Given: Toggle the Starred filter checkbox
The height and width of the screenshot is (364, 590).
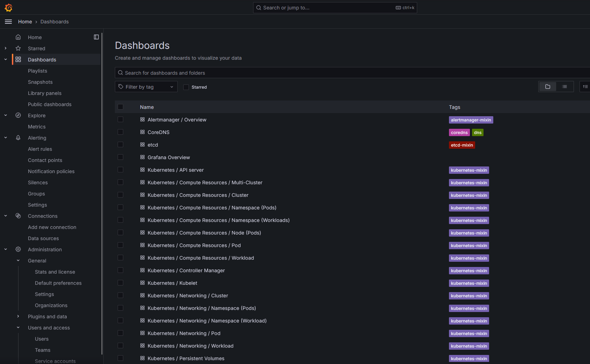Looking at the screenshot, I should coord(186,87).
